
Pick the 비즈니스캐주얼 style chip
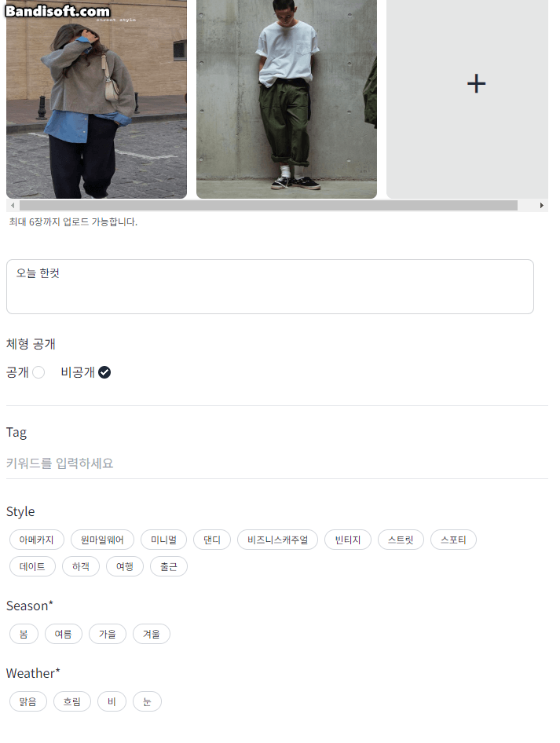pyautogui.click(x=277, y=540)
